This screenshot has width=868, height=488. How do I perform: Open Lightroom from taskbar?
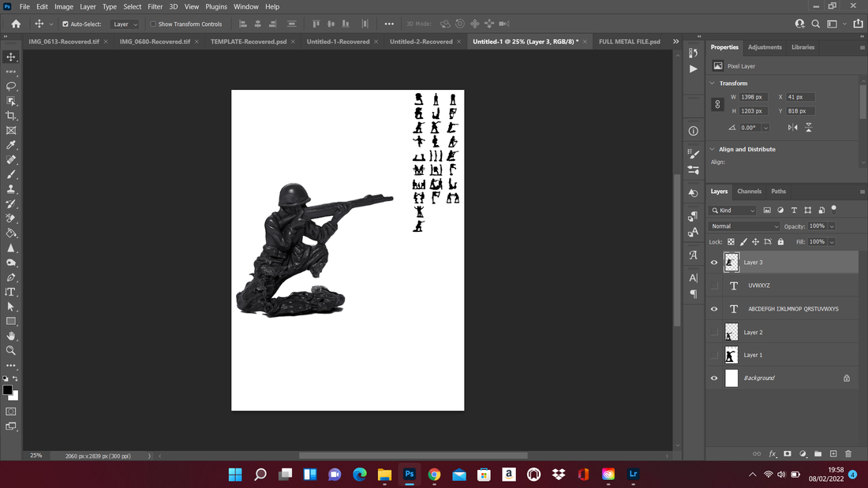point(634,474)
